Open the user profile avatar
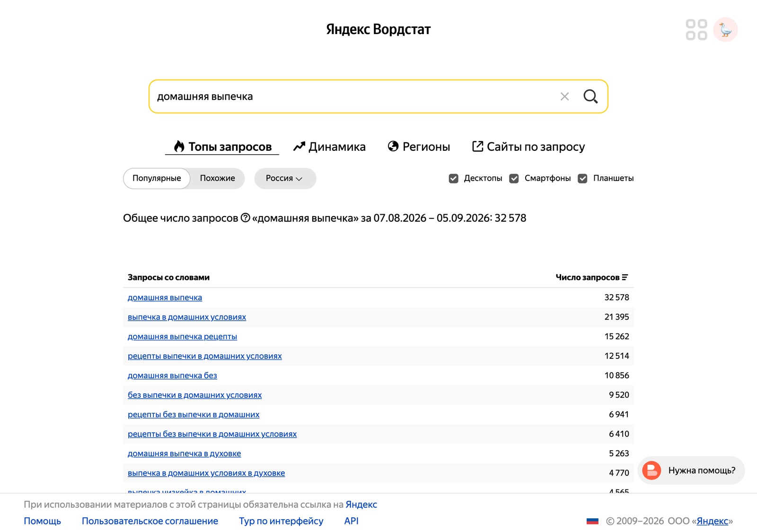The height and width of the screenshot is (532, 757). 725,30
